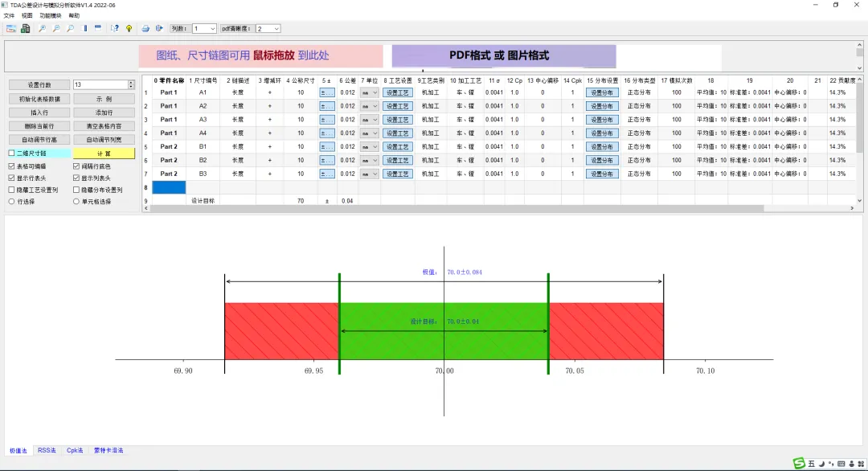Click the 自动调节行高 button
The width and height of the screenshot is (868, 471).
(x=39, y=140)
